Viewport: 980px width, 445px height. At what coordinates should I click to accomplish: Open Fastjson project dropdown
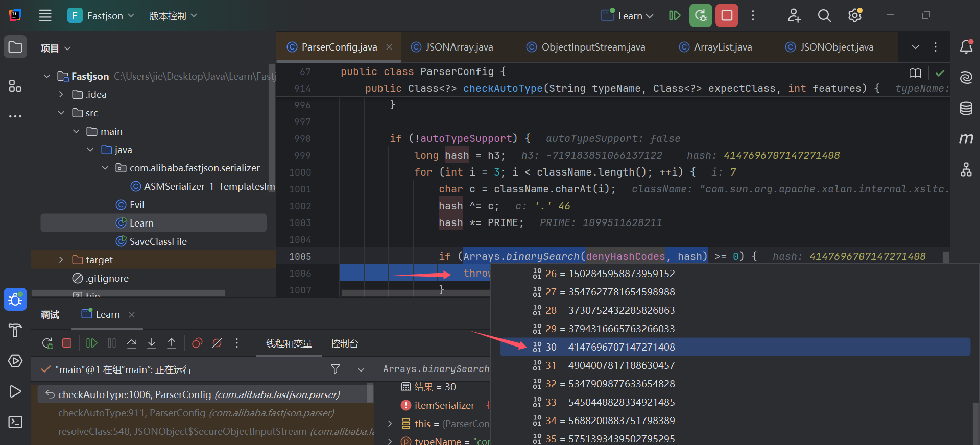click(x=101, y=16)
